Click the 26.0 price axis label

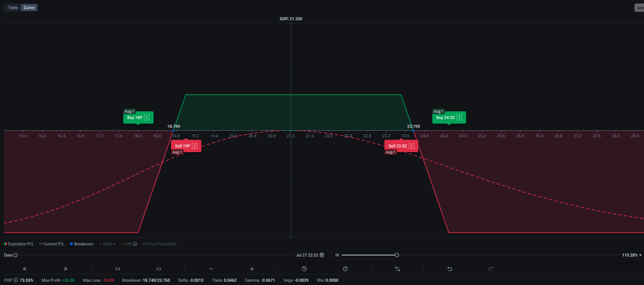pyautogui.click(x=520, y=136)
